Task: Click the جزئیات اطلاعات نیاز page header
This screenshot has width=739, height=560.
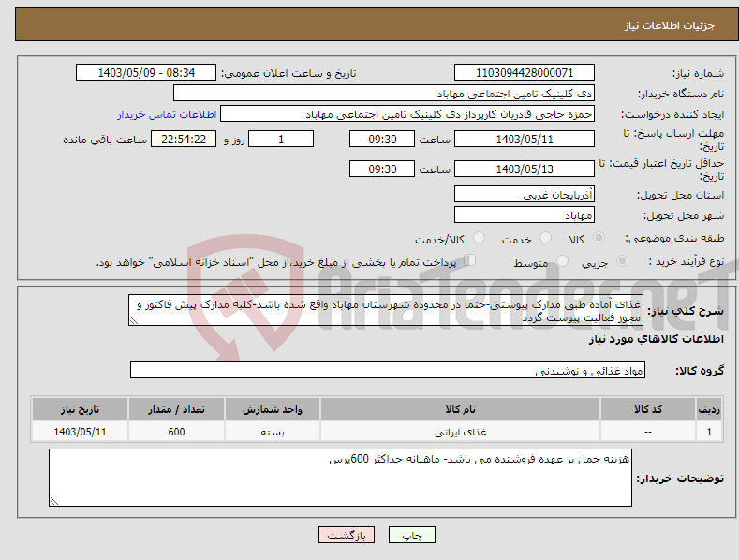Action: click(670, 25)
